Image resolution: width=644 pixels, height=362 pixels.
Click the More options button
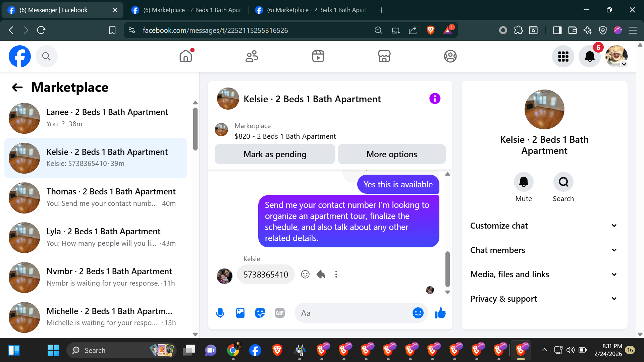391,154
